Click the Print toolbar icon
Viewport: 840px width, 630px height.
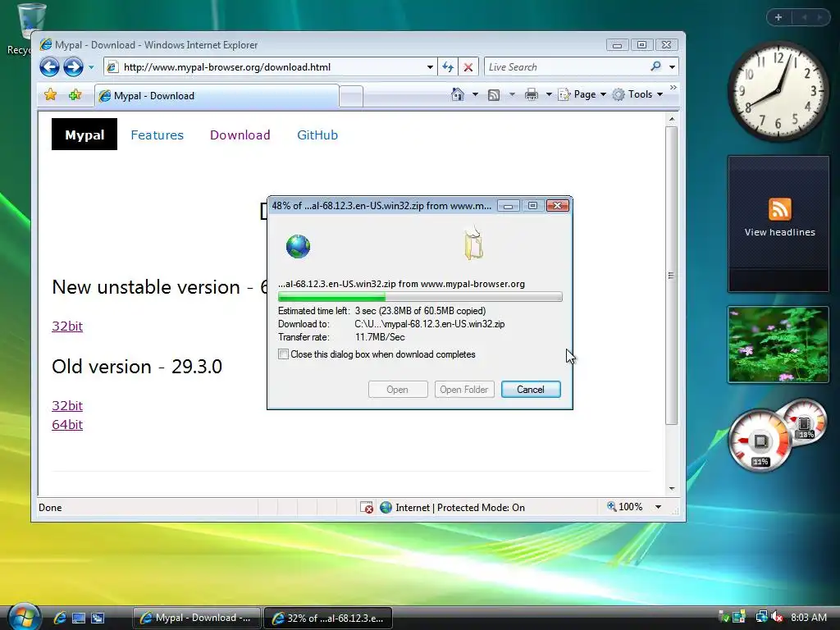pyautogui.click(x=532, y=95)
